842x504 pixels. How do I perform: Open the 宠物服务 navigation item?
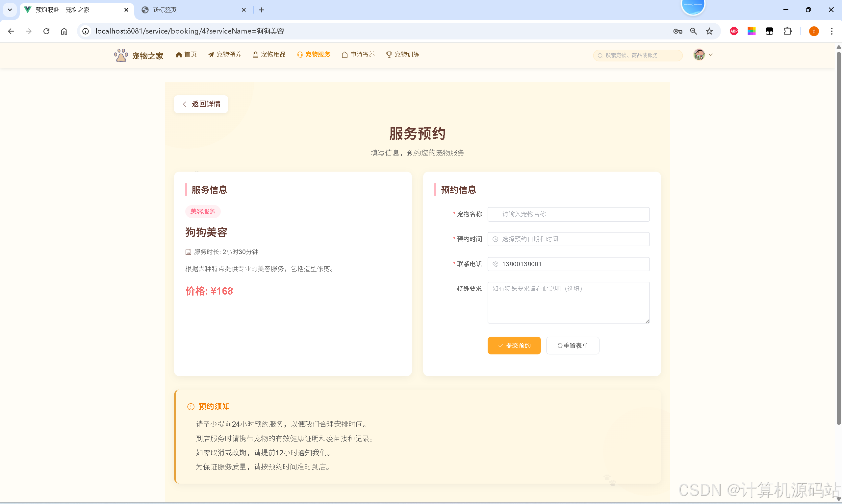[313, 54]
